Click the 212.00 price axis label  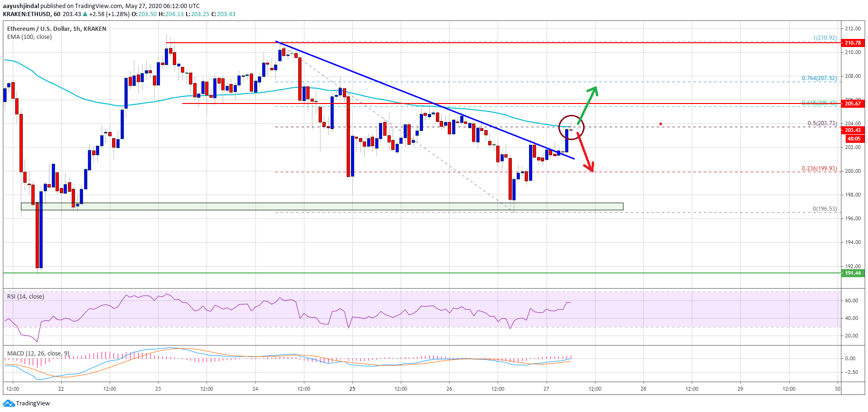pos(852,28)
